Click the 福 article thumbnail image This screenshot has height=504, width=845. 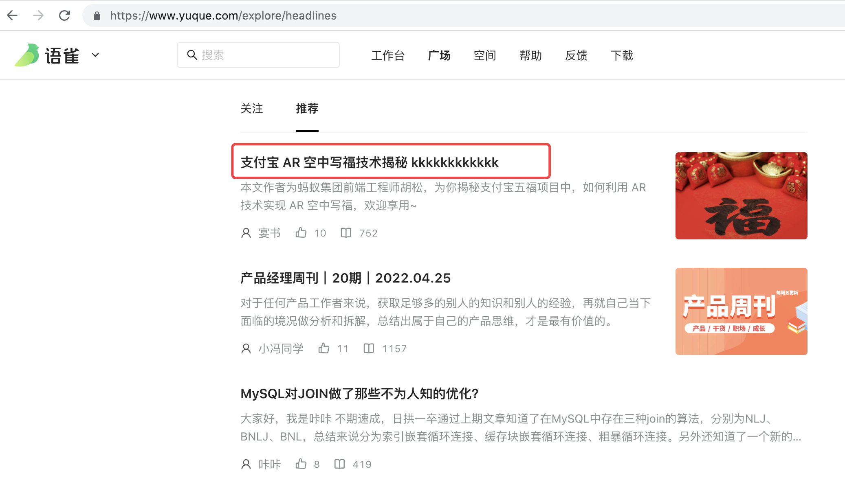coord(741,196)
